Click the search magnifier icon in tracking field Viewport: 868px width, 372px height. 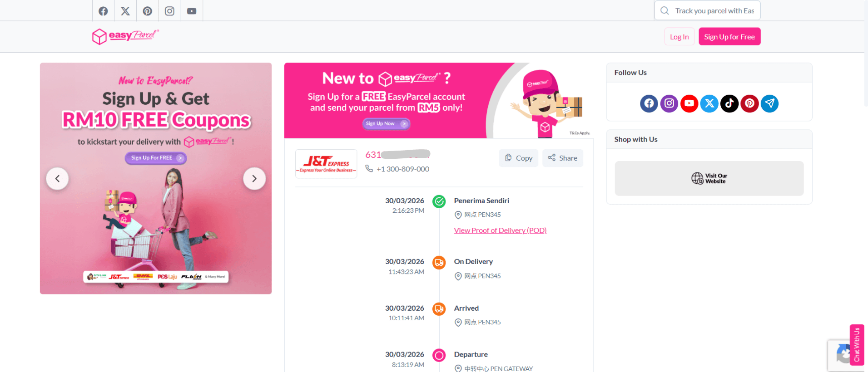pyautogui.click(x=665, y=10)
